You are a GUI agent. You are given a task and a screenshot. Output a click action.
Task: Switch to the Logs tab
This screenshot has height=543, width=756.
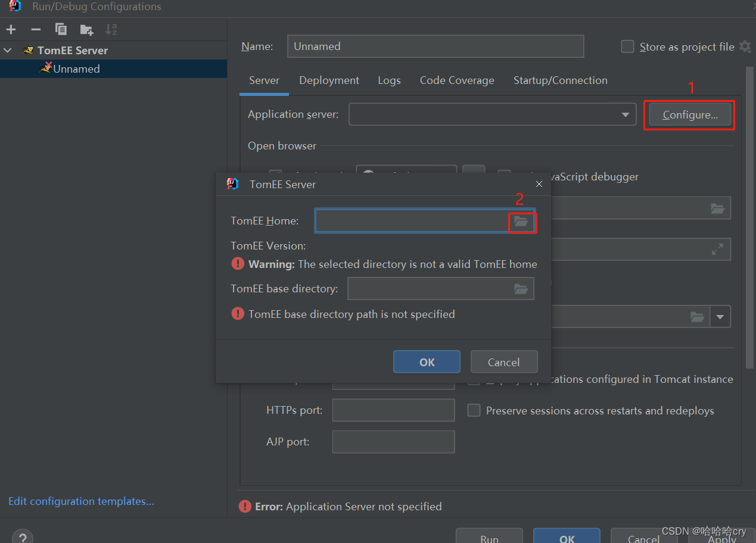click(389, 80)
